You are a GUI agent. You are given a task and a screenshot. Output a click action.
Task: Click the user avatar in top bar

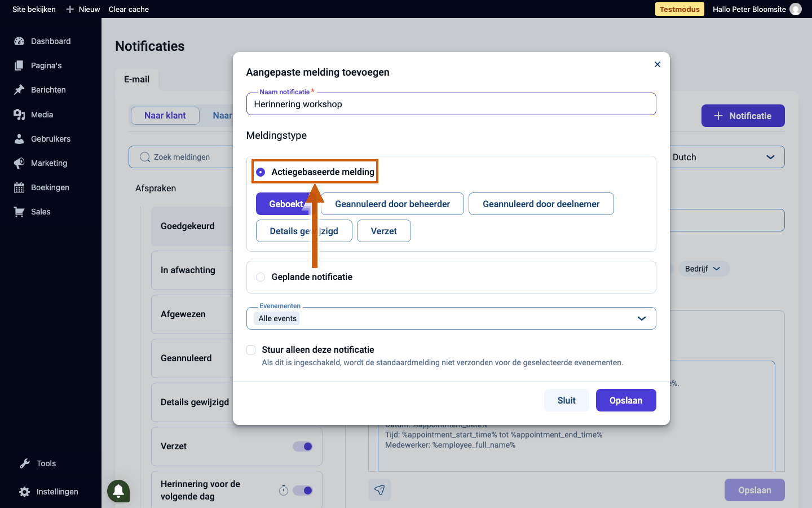(x=796, y=9)
